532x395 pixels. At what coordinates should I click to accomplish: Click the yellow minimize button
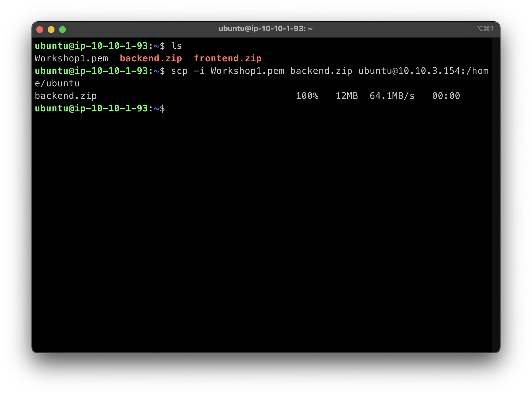tap(51, 29)
